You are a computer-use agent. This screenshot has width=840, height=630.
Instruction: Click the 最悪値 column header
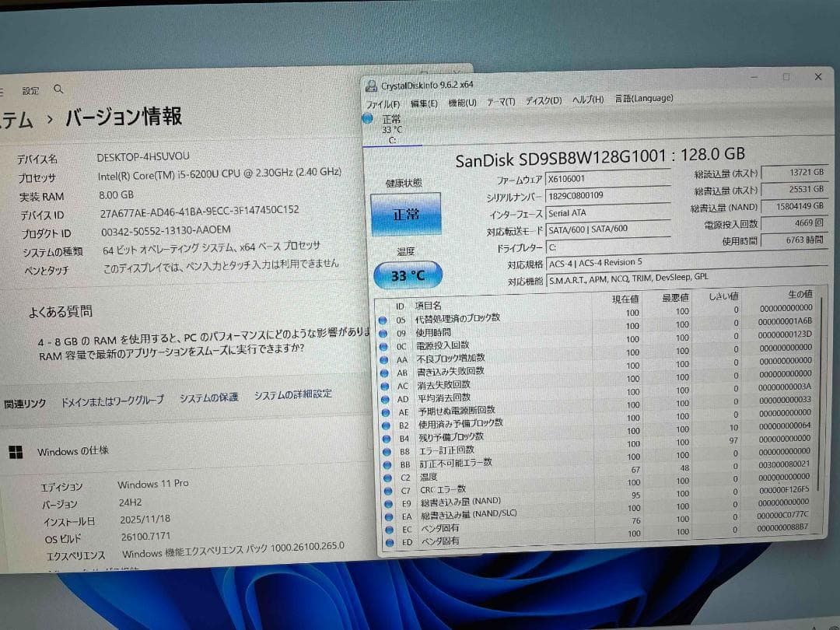tap(676, 297)
